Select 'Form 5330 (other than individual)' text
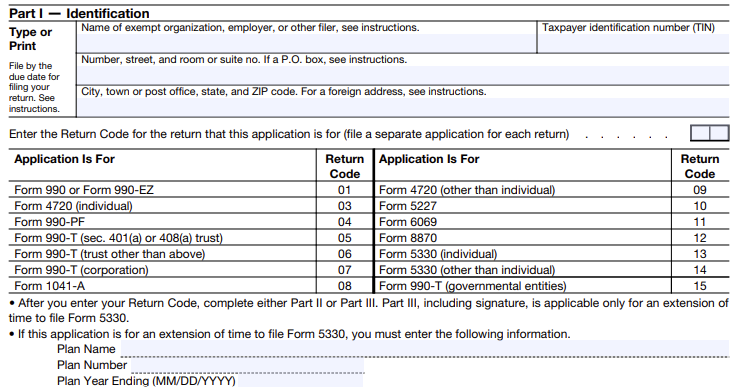This screenshot has height=387, width=740. [467, 270]
